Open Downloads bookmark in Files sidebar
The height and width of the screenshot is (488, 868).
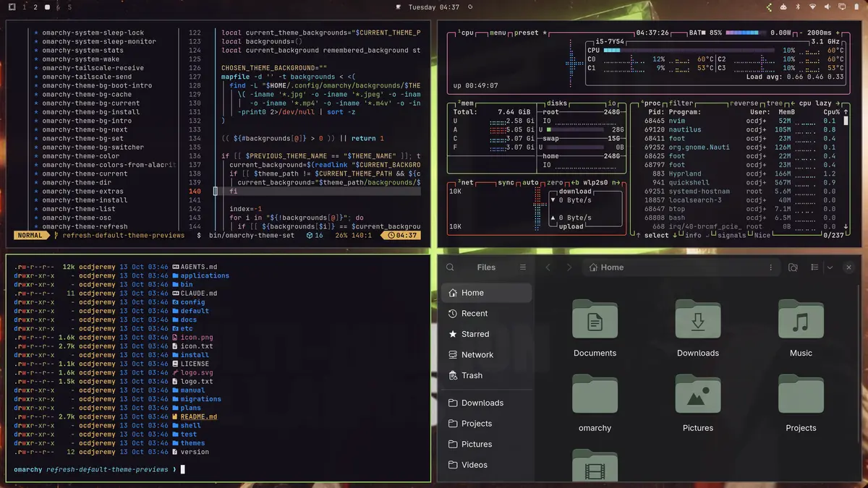(x=486, y=403)
